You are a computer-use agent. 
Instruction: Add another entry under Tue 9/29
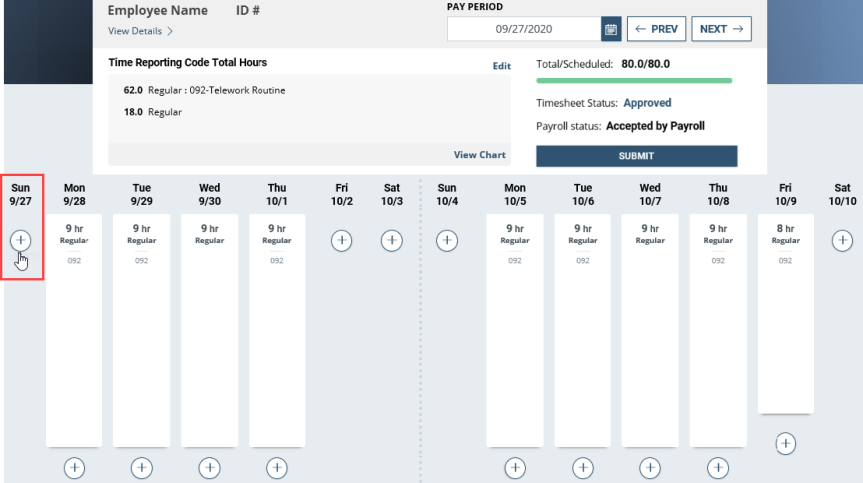141,468
